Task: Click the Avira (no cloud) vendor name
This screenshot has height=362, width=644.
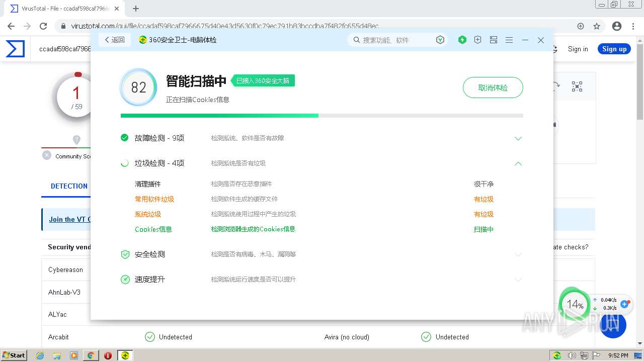Action: (347, 337)
